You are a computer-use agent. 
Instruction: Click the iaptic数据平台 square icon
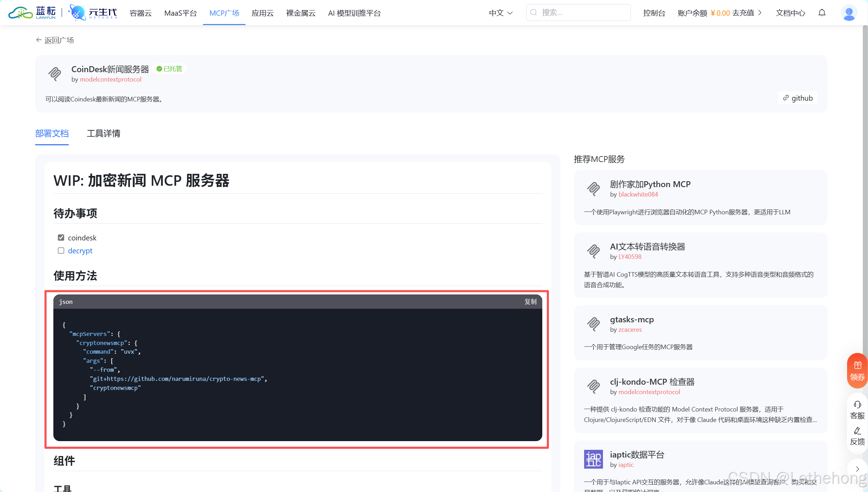pyautogui.click(x=594, y=459)
